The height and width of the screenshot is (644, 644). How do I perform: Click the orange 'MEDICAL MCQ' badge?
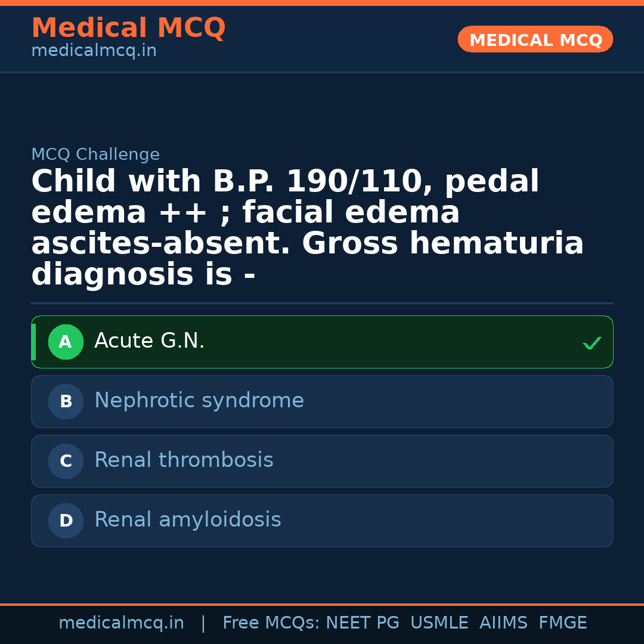click(535, 40)
